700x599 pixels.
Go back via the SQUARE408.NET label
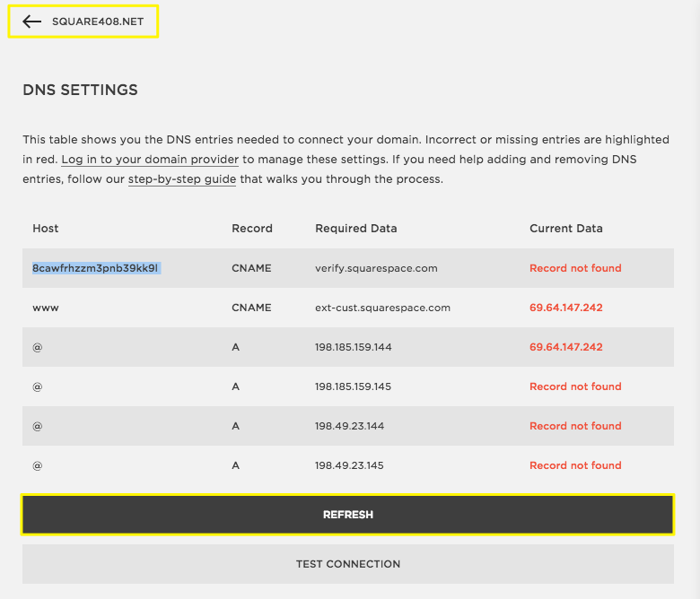coord(97,22)
